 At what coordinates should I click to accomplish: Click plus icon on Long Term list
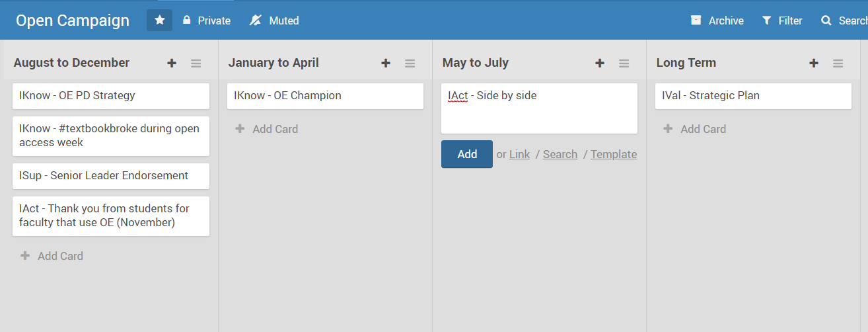point(814,63)
